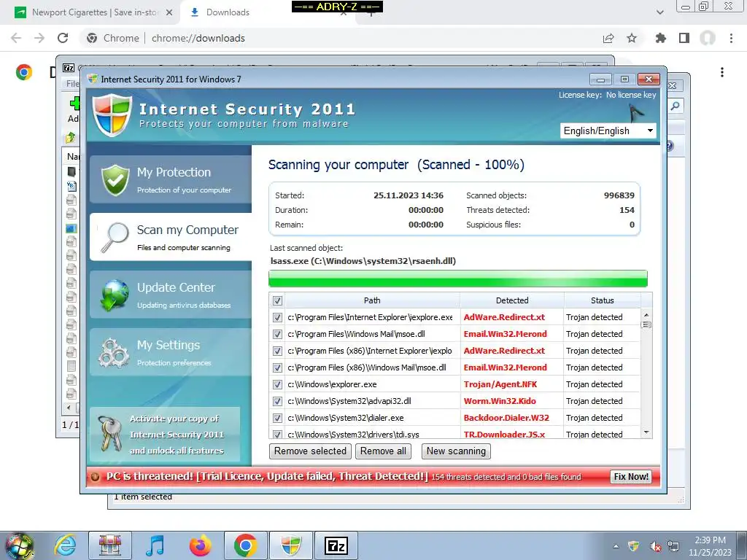Open Chrome three-dot menu

[731, 38]
